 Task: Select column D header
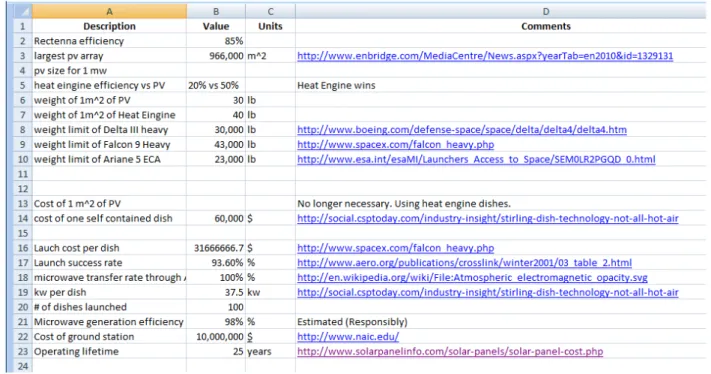545,11
